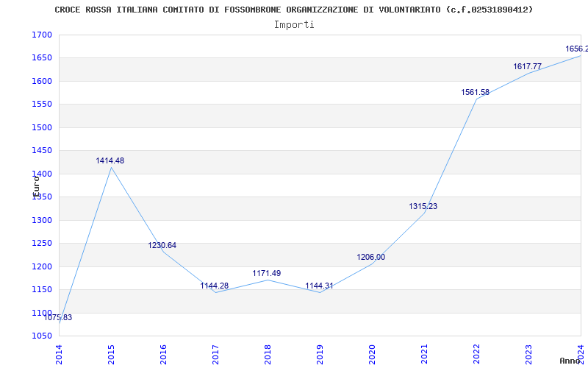Viewport: 588px width, 368px height.
Task: Click the 1400 y-axis tick label
Action: [42, 174]
